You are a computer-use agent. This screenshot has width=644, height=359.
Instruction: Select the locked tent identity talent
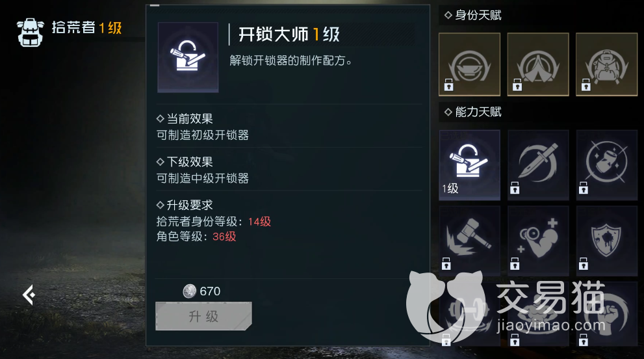538,64
